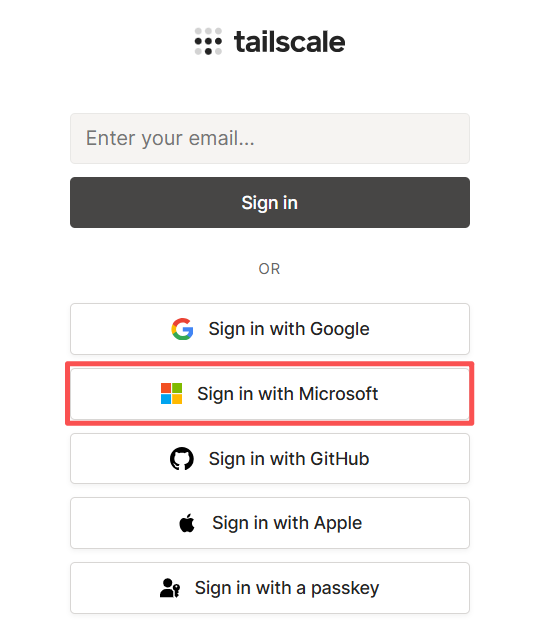This screenshot has height=640, width=554.
Task: Click the "Enter your email..." placeholder text
Action: click(x=170, y=138)
